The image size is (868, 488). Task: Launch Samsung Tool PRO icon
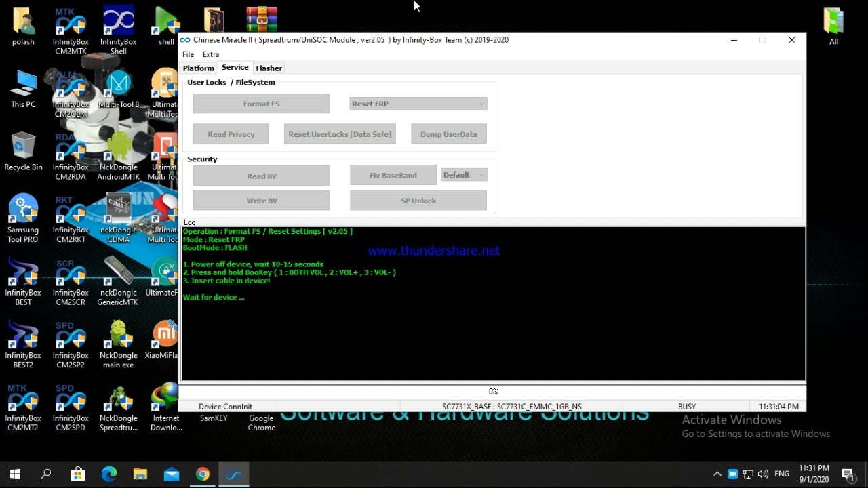point(23,219)
